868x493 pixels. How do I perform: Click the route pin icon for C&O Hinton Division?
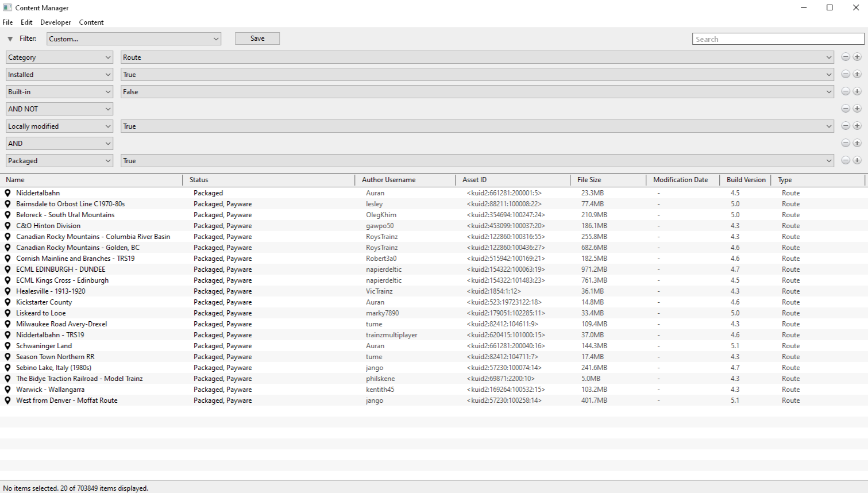point(7,226)
